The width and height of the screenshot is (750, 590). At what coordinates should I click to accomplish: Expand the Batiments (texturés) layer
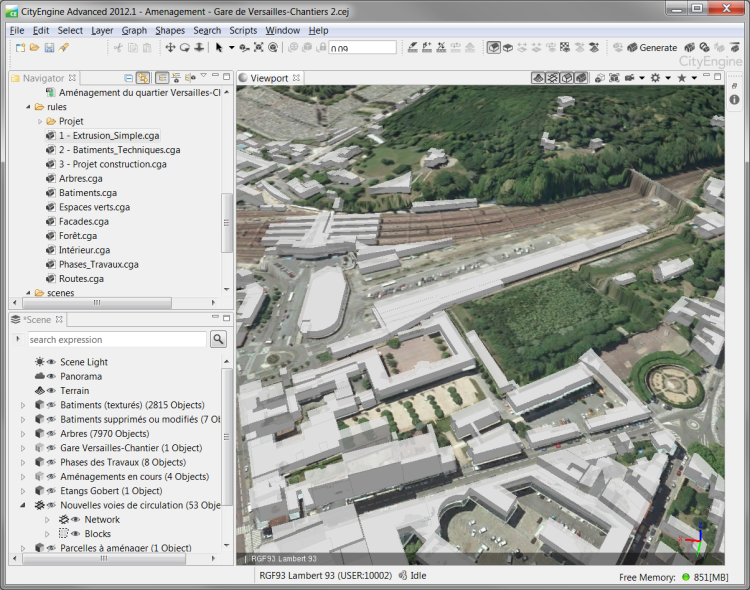22,405
